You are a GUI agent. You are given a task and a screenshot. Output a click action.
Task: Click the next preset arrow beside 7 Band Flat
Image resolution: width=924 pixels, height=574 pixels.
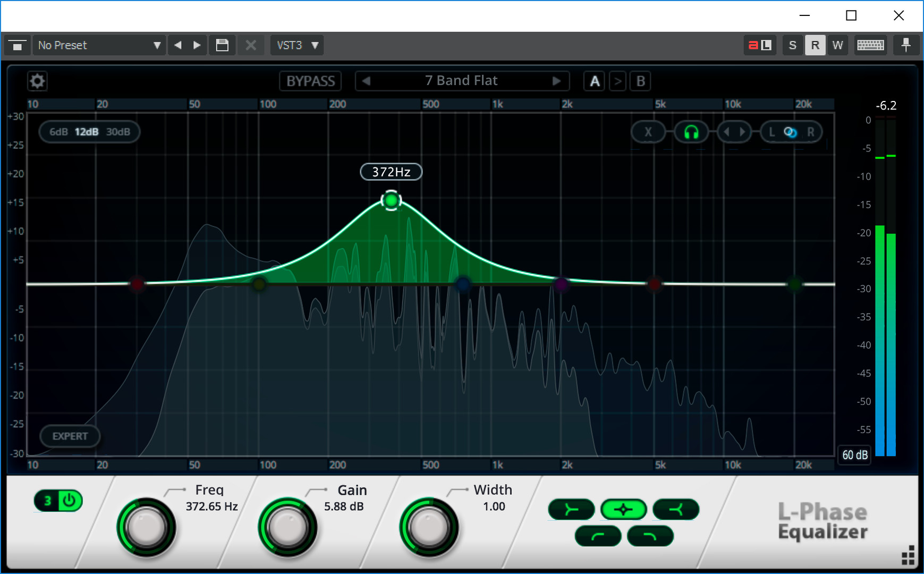556,80
